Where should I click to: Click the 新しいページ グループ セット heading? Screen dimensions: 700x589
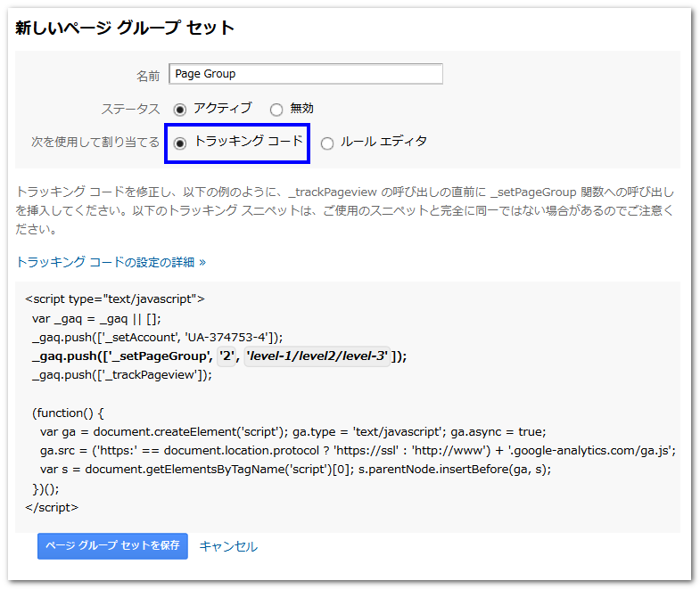(x=125, y=29)
